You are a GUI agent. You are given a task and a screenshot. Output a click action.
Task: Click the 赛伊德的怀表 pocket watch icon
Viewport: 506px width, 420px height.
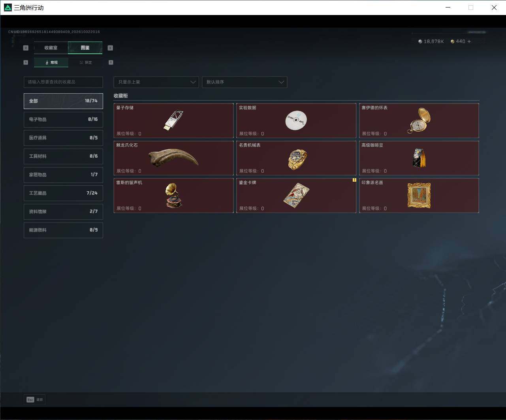(419, 121)
